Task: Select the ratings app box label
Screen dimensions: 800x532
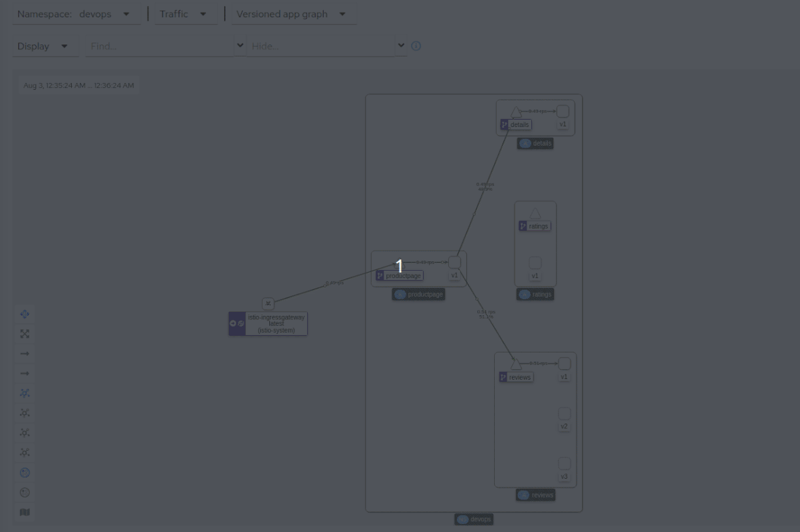Action: click(535, 294)
